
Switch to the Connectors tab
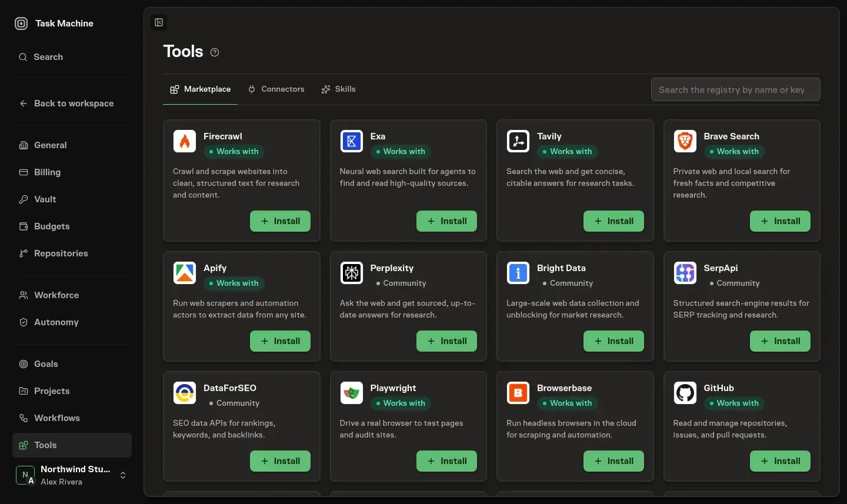(x=276, y=89)
